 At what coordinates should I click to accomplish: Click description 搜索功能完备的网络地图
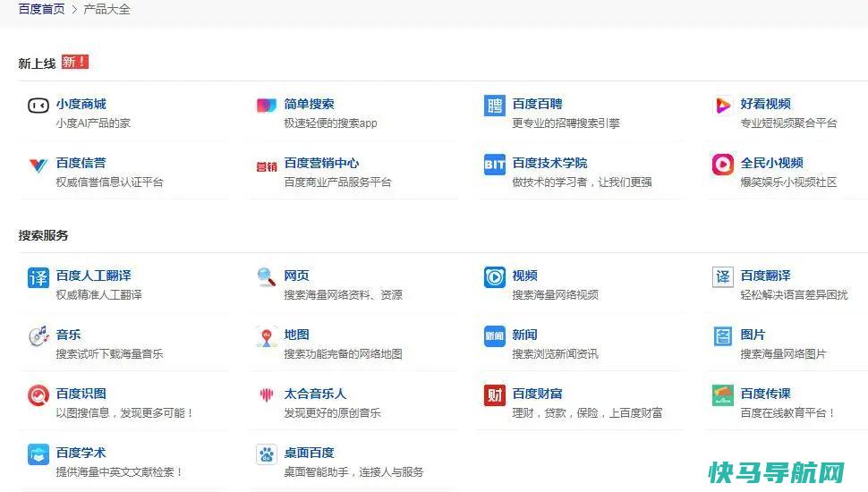pyautogui.click(x=344, y=353)
